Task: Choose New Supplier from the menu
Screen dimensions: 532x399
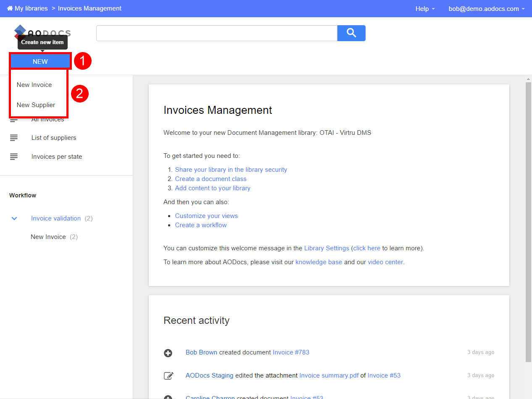Action: point(36,105)
